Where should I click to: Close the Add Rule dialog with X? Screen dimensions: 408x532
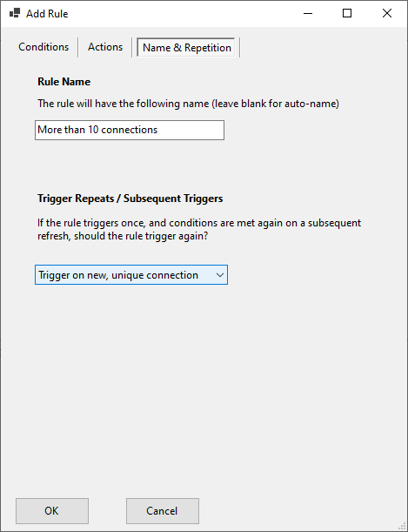tap(387, 13)
